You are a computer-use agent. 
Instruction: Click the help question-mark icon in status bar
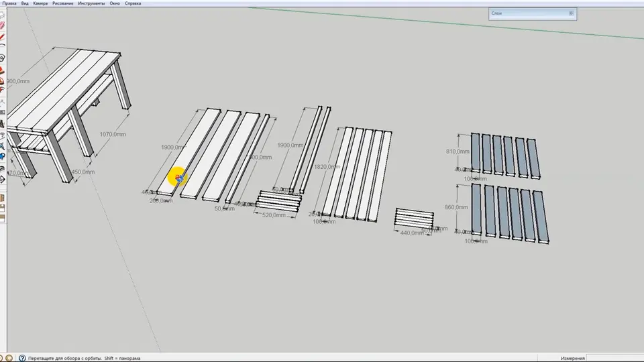22,358
